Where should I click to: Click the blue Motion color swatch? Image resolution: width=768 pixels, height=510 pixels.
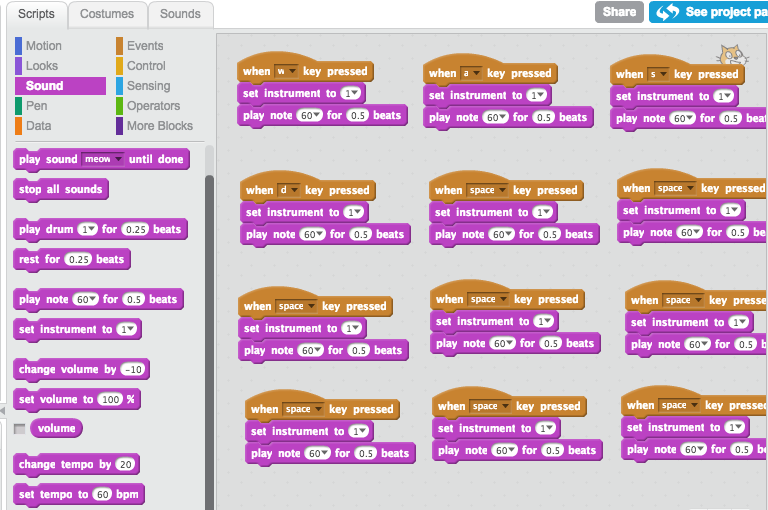click(x=19, y=46)
